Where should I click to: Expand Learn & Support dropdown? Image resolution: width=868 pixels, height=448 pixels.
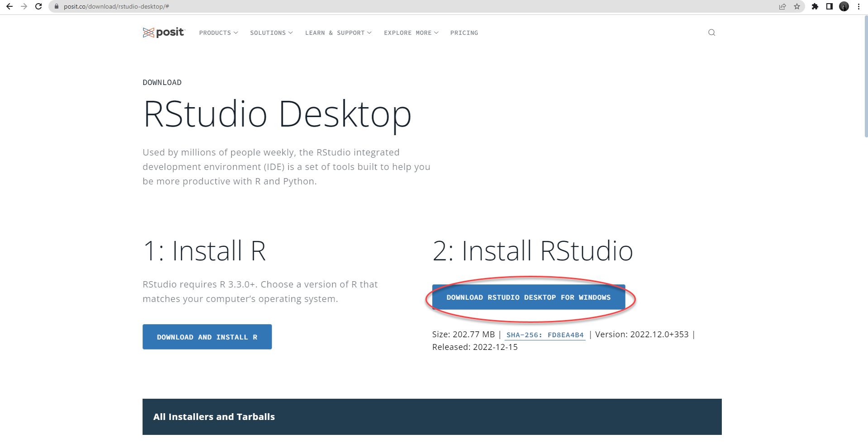(338, 33)
